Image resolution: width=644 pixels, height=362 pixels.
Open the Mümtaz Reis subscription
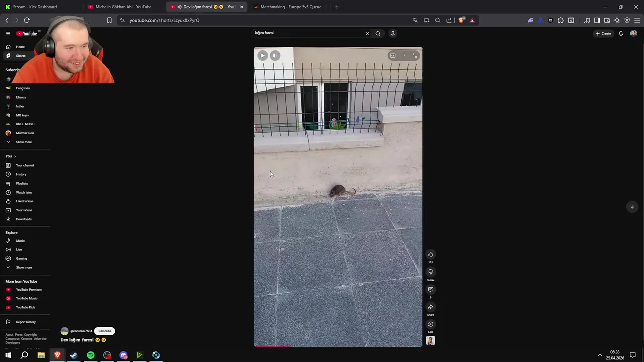pyautogui.click(x=25, y=133)
